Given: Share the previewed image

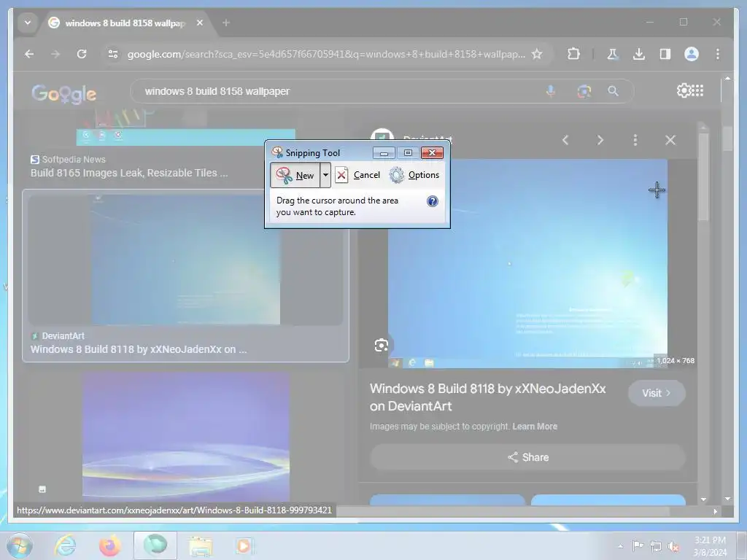Looking at the screenshot, I should click(x=528, y=458).
